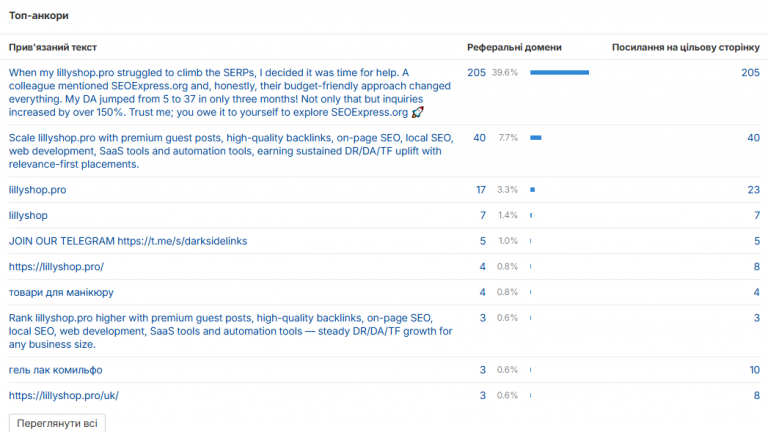
Task: Open the 17 referring domains for lillyshop.pro
Action: pyautogui.click(x=481, y=190)
